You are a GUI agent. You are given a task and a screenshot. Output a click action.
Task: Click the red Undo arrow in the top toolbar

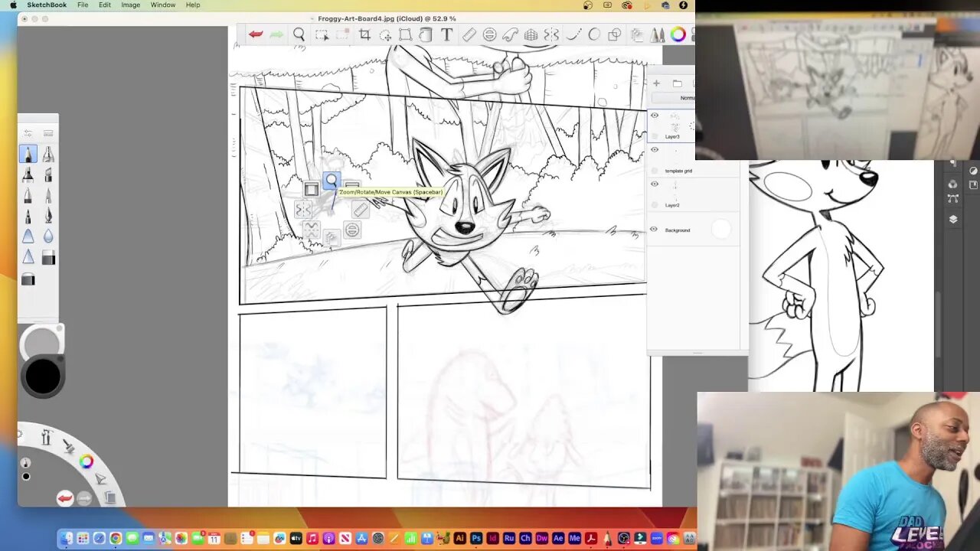click(256, 34)
